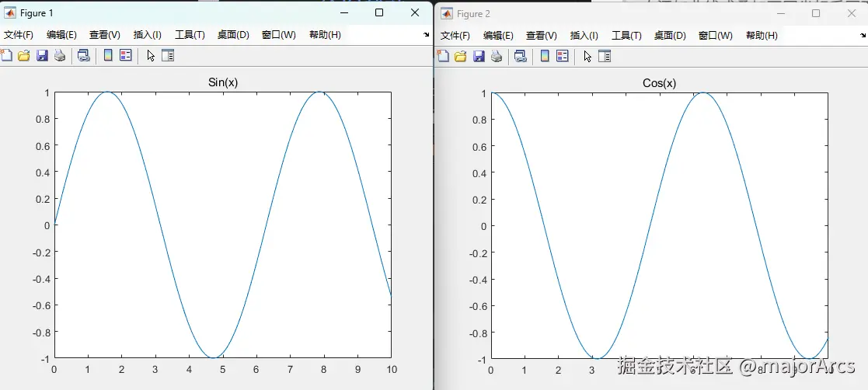This screenshot has height=390, width=868.
Task: Click y-axis label 0.6 in Cos(x) plot
Action: point(480,146)
